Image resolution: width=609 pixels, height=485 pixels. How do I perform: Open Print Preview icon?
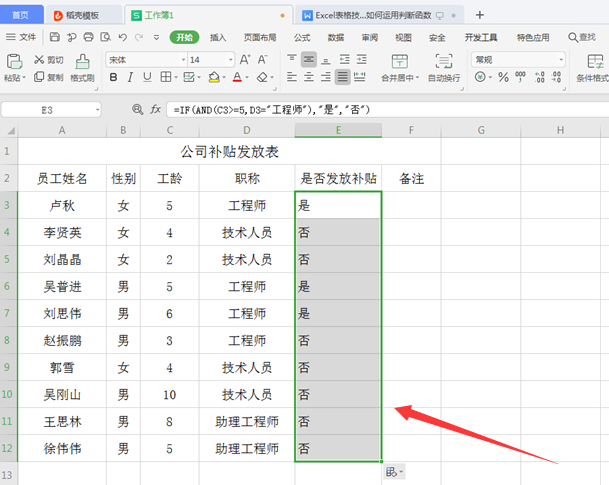tap(106, 37)
